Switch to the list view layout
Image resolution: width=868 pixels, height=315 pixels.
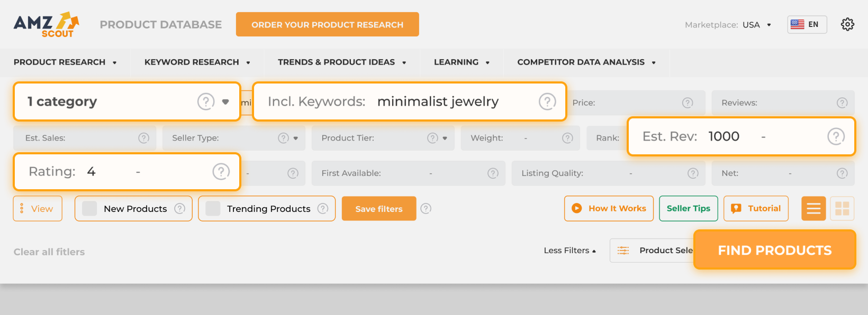[813, 208]
